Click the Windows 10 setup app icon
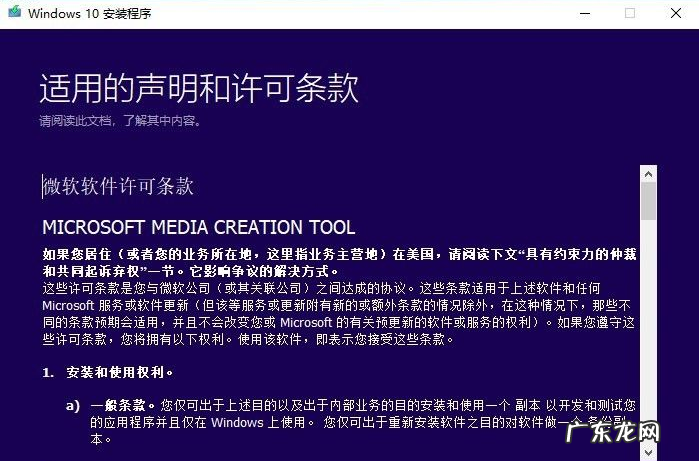The width and height of the screenshot is (699, 461). tap(14, 12)
